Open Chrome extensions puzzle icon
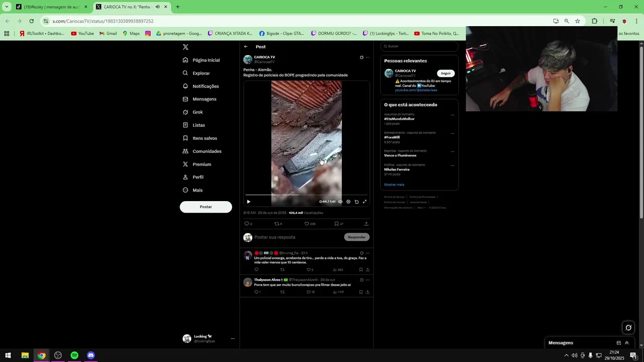 coord(595,21)
